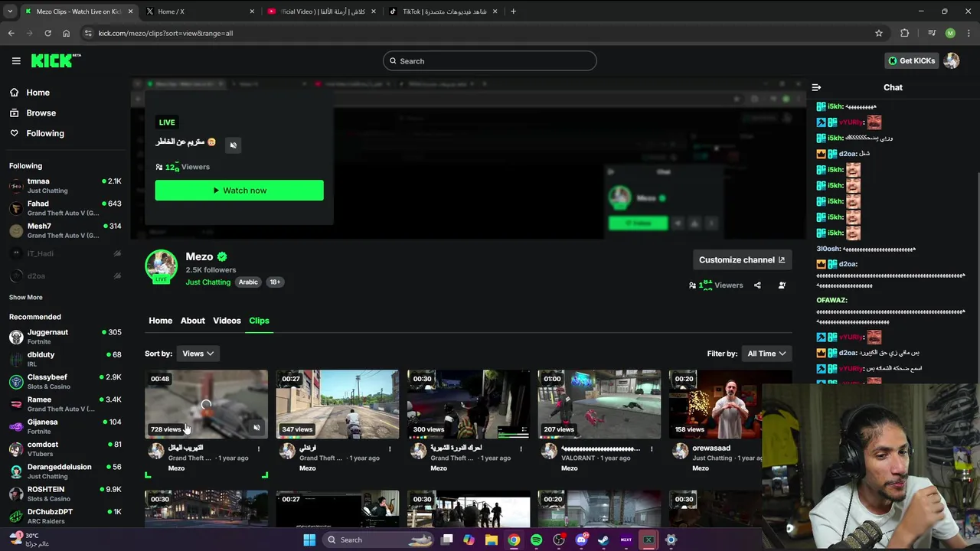Reload the page
This screenshot has width=980, height=551.
[x=47, y=33]
